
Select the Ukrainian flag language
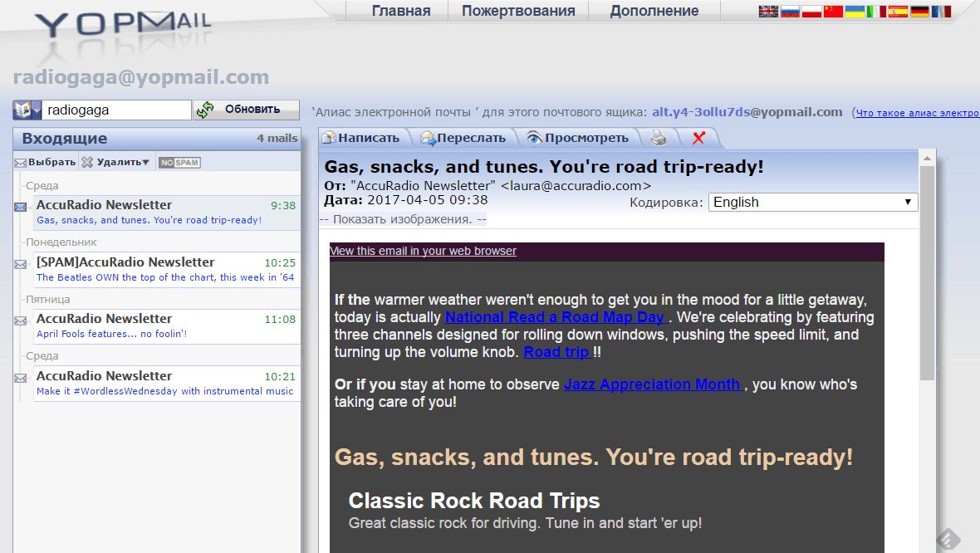tap(855, 12)
